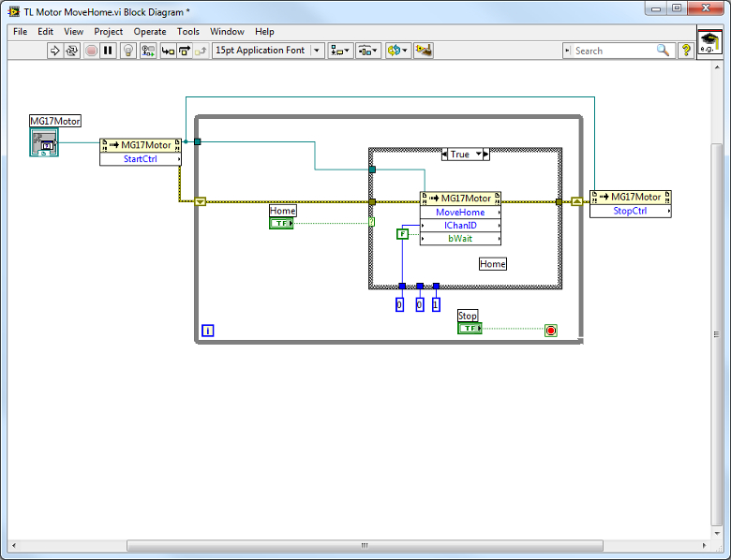Image resolution: width=731 pixels, height=560 pixels.
Task: Click Run Continuously button
Action: [x=72, y=51]
